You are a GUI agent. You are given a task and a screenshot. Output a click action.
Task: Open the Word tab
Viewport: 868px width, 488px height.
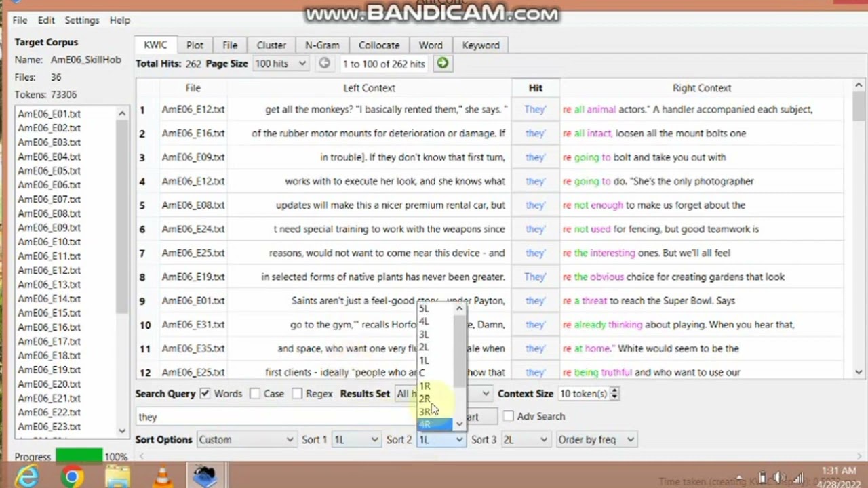point(431,45)
